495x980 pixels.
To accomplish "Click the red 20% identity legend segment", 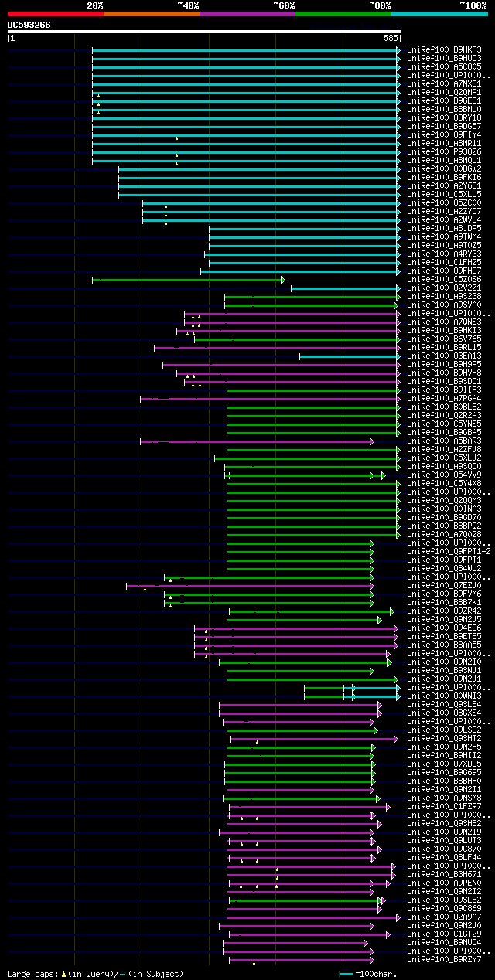I will point(56,13).
